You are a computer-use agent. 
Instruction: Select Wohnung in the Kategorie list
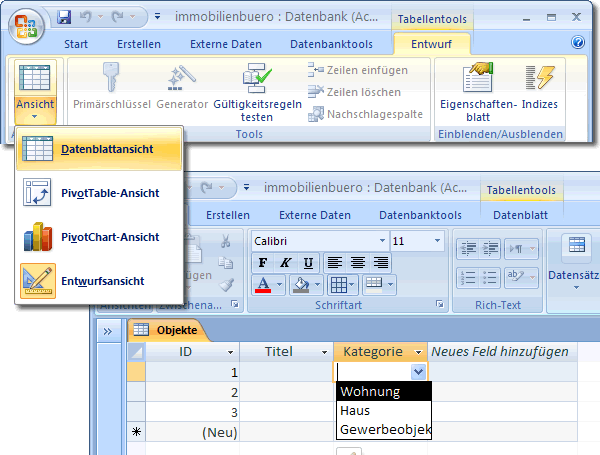[x=384, y=391]
